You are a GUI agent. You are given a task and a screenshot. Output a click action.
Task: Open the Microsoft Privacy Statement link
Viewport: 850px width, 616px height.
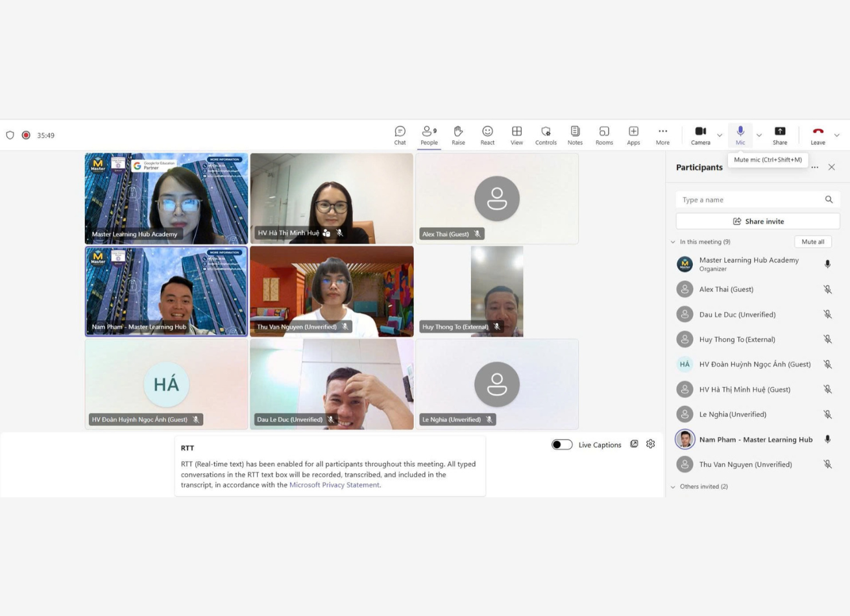tap(334, 485)
